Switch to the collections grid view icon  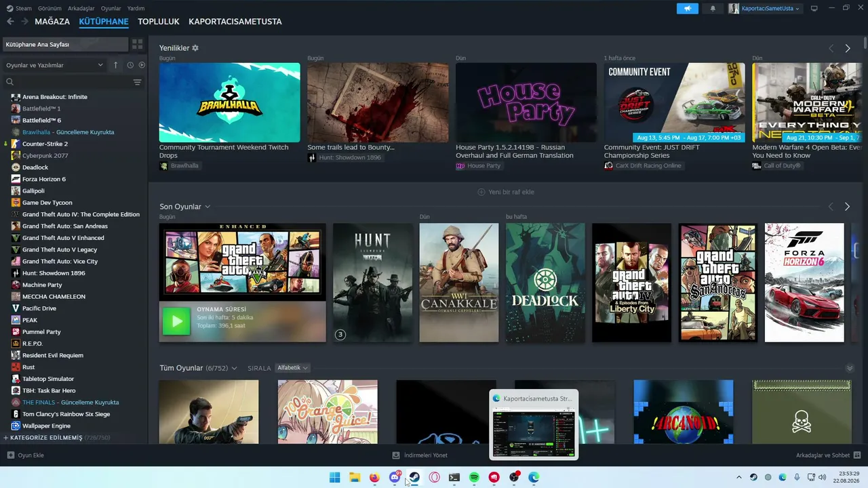click(x=138, y=44)
